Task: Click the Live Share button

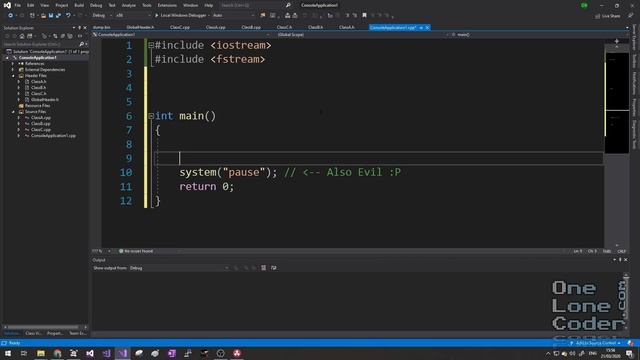Action: click(x=607, y=16)
